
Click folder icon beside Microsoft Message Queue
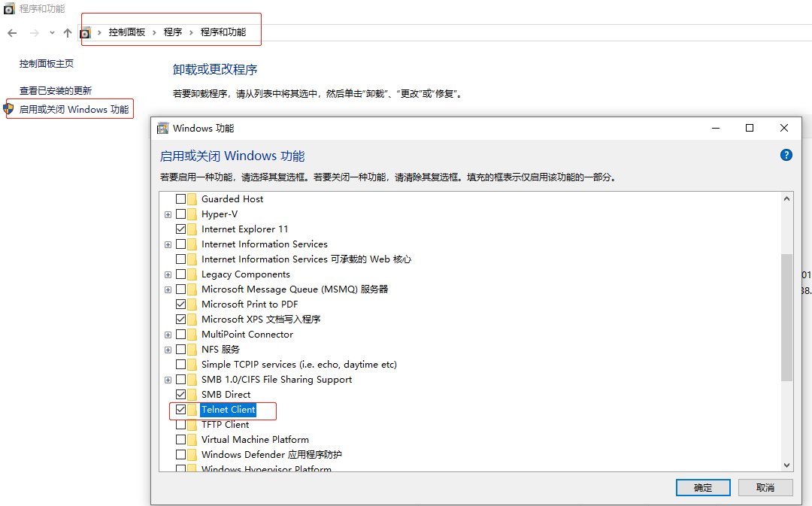[192, 289]
